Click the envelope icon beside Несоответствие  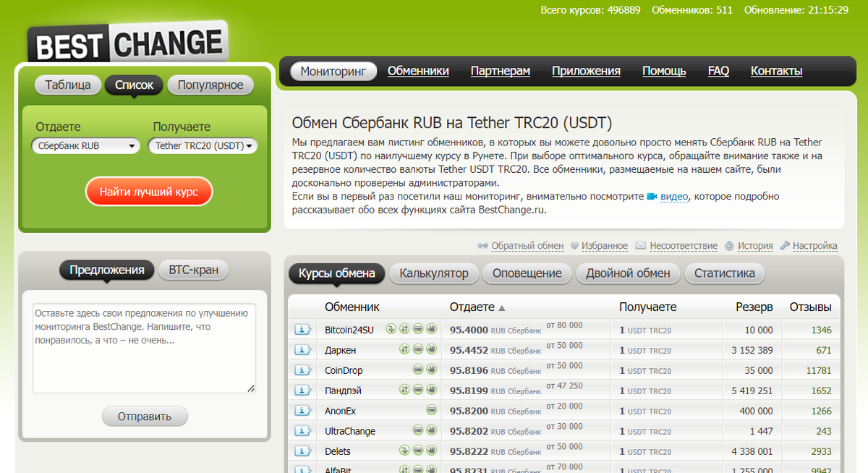pos(640,246)
